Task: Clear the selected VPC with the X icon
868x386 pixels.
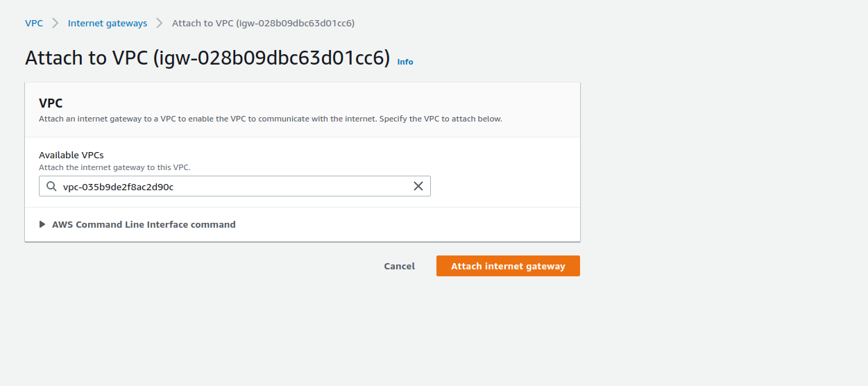Action: point(418,186)
